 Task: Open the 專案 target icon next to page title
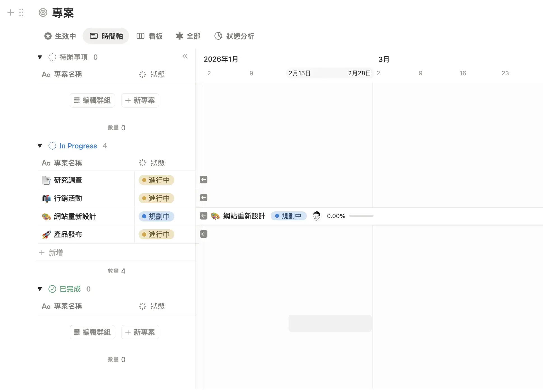click(43, 13)
